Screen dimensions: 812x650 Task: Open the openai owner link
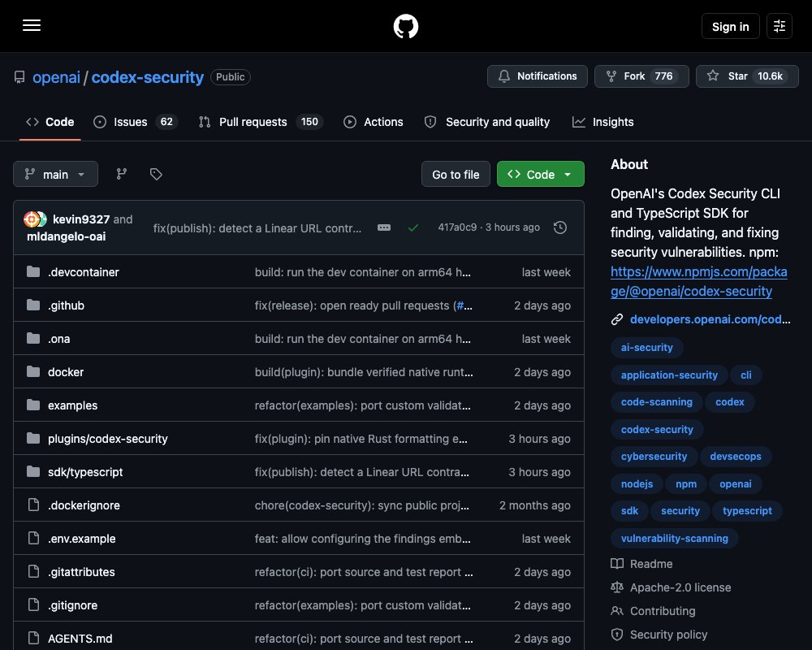pos(57,77)
